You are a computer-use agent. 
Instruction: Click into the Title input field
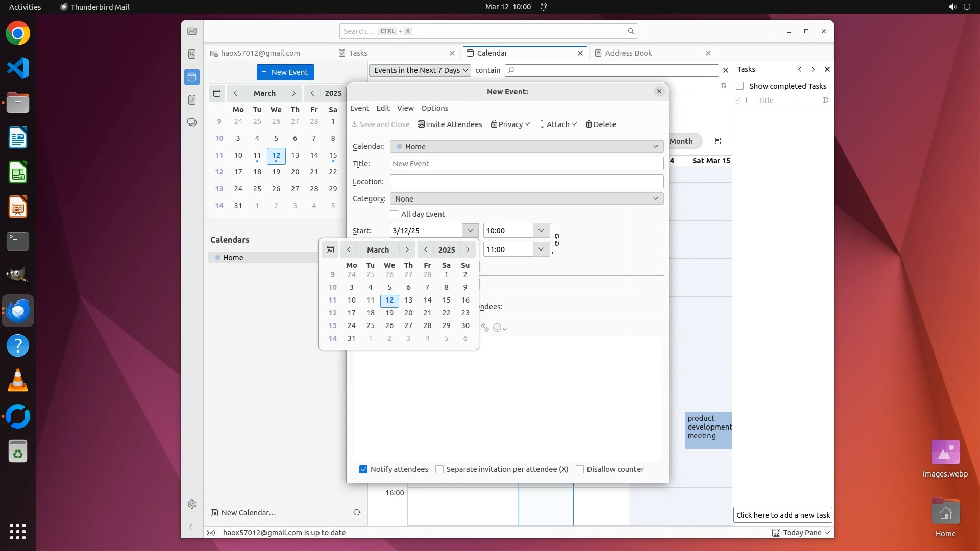tap(526, 164)
